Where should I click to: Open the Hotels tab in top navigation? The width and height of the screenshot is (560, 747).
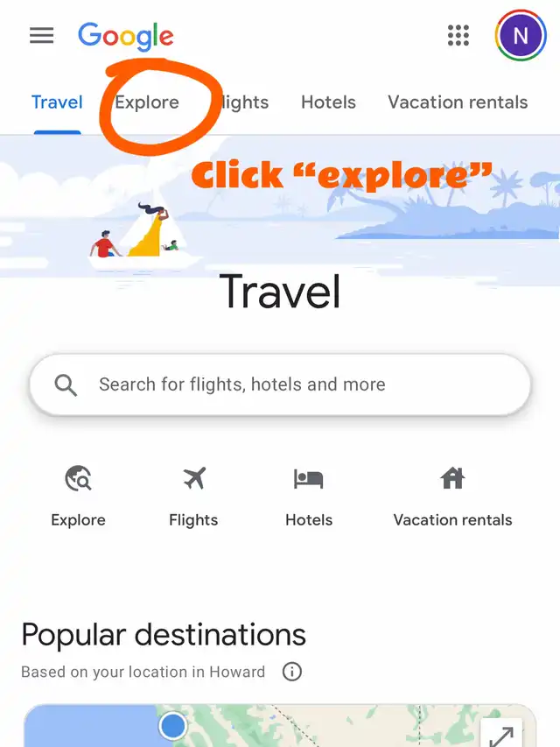(329, 102)
